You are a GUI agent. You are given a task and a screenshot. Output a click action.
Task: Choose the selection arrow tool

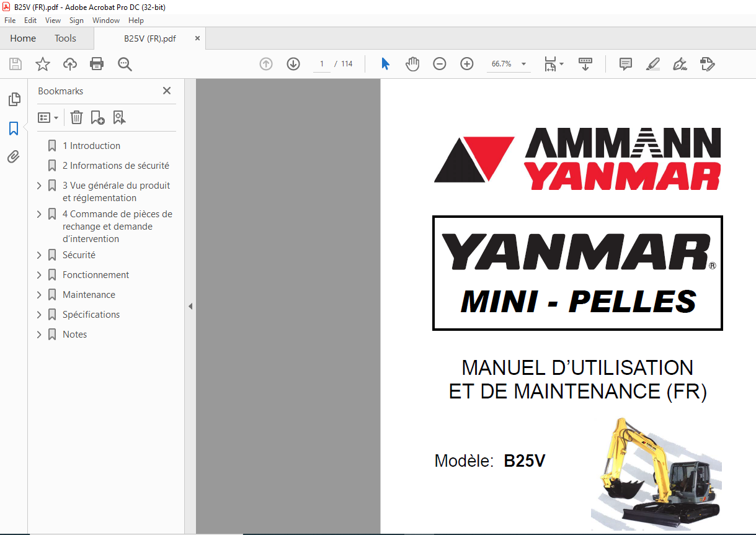(385, 64)
